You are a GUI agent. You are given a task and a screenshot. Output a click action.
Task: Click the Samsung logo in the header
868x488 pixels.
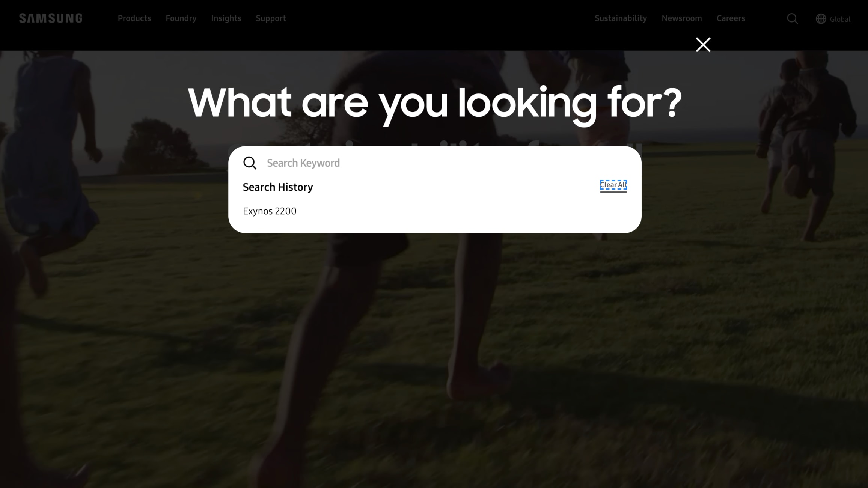click(51, 18)
